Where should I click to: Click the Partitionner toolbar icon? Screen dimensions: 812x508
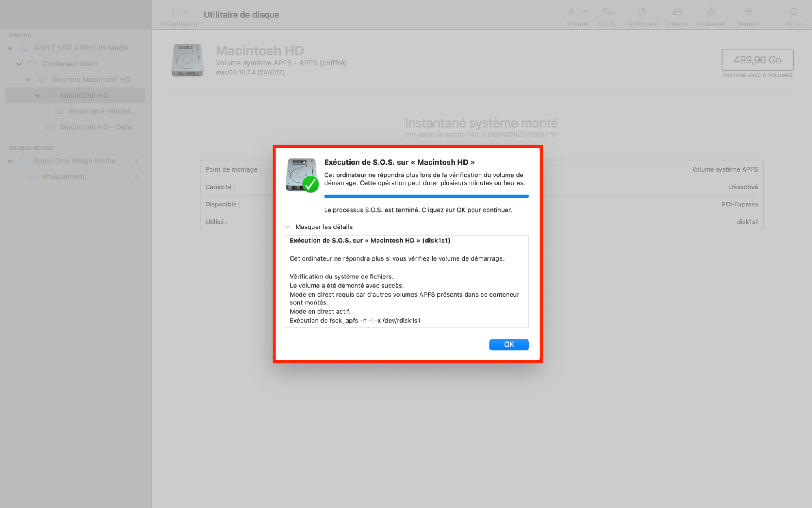pos(642,12)
